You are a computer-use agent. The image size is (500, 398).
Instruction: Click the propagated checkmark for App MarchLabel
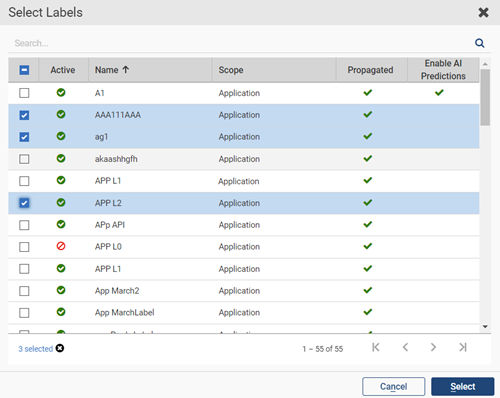(x=368, y=312)
